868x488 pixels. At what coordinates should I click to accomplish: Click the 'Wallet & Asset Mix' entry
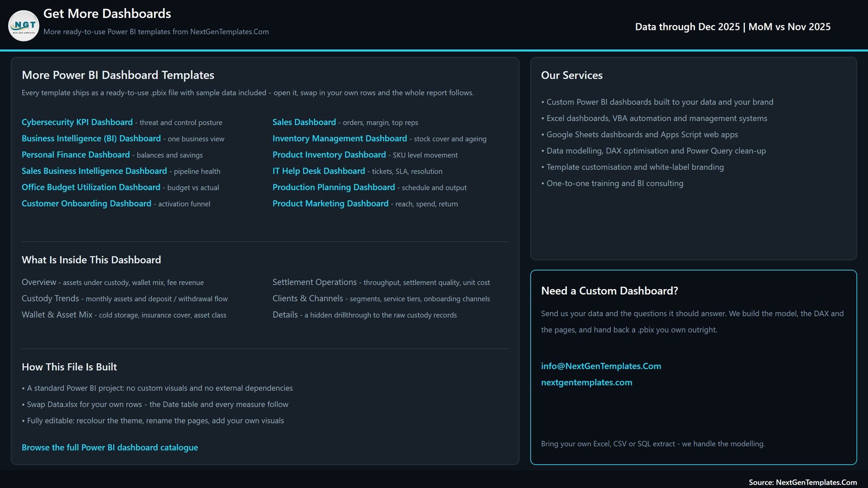coord(124,315)
